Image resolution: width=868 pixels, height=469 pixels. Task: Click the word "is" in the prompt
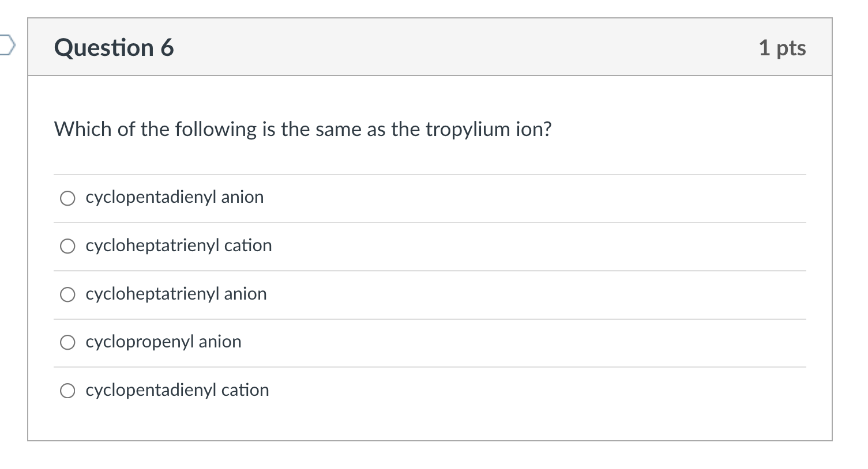[269, 129]
